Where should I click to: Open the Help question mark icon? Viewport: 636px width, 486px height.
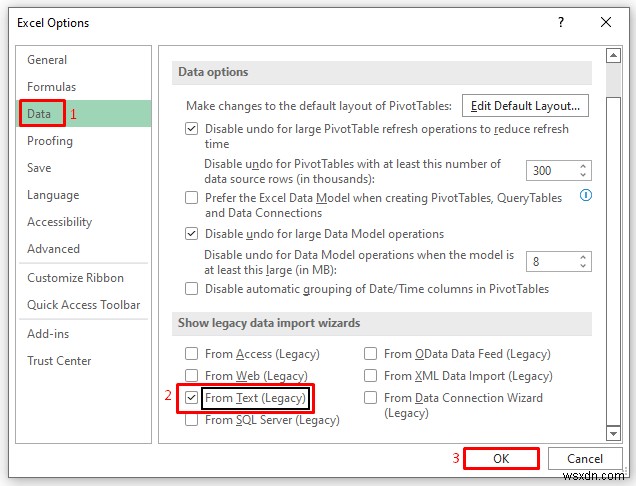coord(561,22)
